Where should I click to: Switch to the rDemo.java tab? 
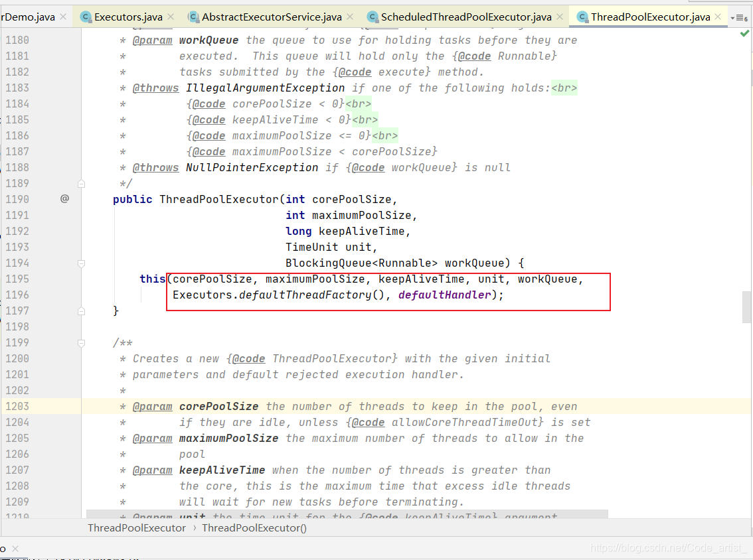27,17
